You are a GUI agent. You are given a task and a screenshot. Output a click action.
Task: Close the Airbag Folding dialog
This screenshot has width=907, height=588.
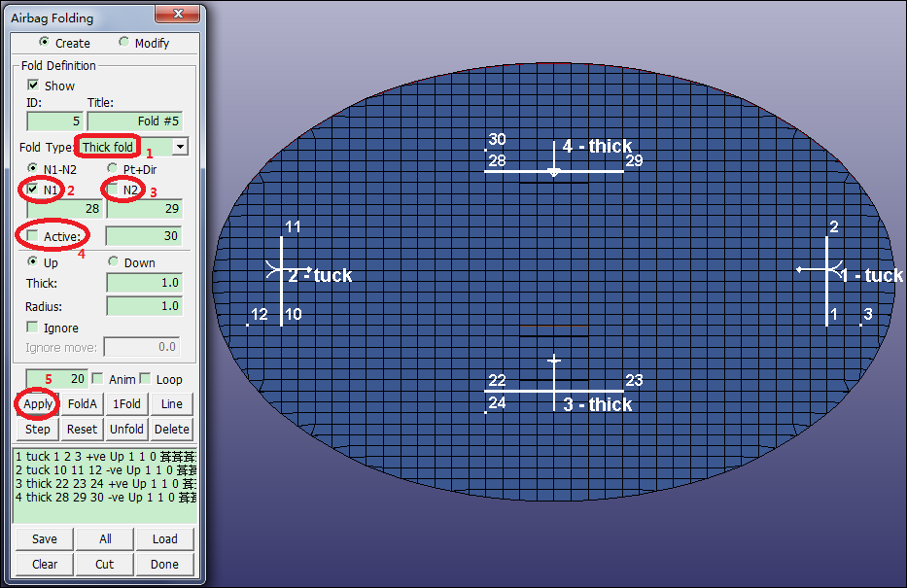[x=176, y=16]
